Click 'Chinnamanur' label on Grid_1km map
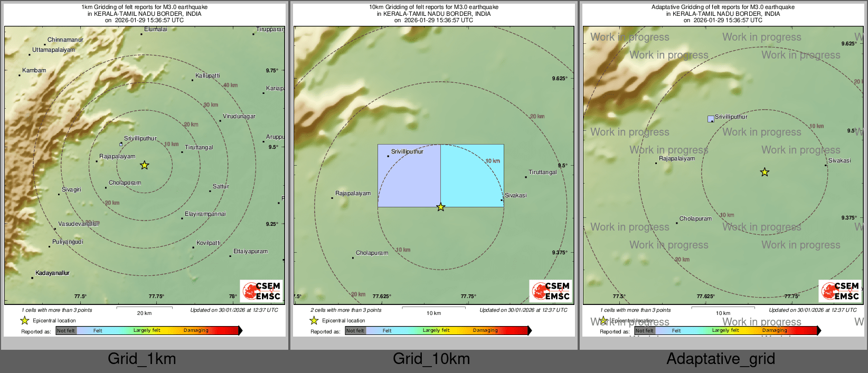This screenshot has width=868, height=373. click(x=65, y=40)
